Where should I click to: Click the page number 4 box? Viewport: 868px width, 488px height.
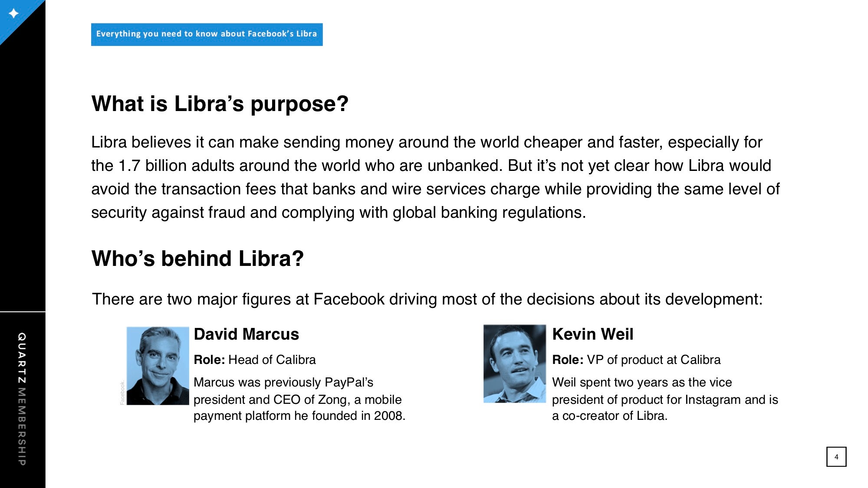tap(836, 457)
